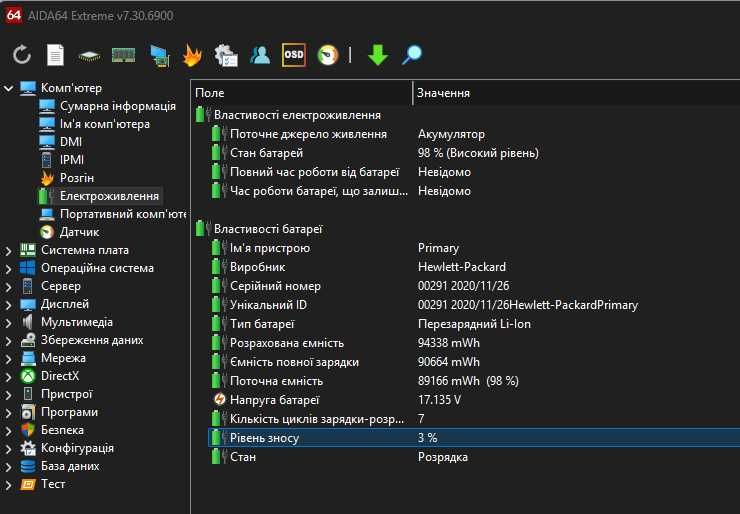Open the gear checklist toolbar icon
This screenshot has width=740, height=514.
(x=226, y=55)
